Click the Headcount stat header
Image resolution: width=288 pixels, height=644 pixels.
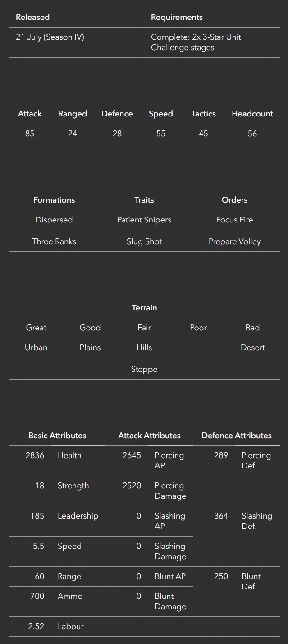click(252, 114)
